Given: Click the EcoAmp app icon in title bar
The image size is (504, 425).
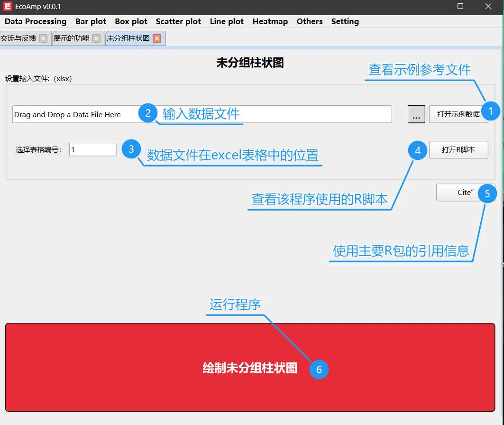Looking at the screenshot, I should pyautogui.click(x=7, y=7).
